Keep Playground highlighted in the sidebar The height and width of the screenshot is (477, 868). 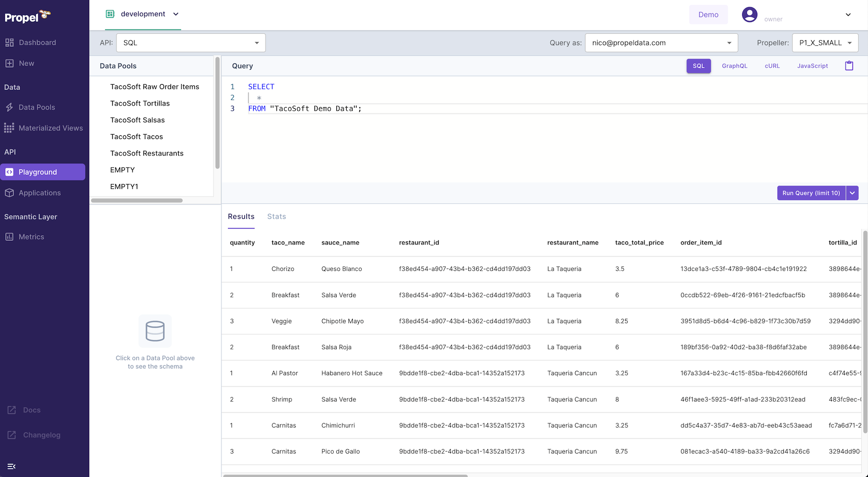(37, 172)
